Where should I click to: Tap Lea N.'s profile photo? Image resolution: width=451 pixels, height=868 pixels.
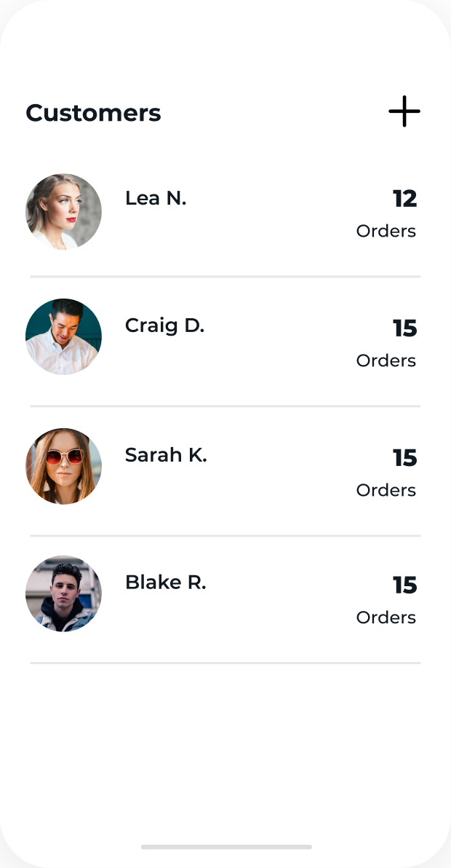(x=63, y=211)
